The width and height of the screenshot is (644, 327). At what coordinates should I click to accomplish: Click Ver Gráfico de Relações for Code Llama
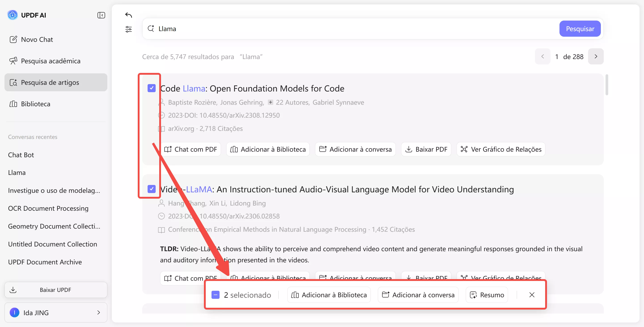(x=501, y=149)
